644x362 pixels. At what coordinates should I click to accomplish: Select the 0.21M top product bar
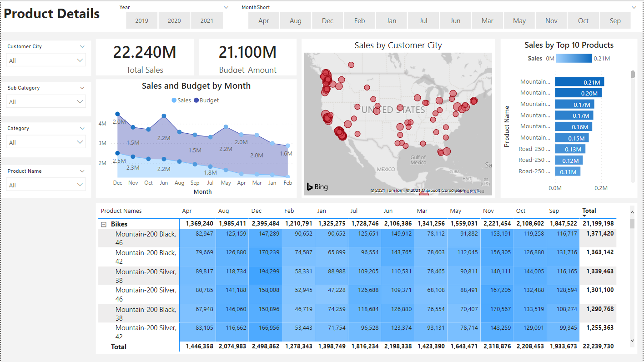pyautogui.click(x=579, y=82)
